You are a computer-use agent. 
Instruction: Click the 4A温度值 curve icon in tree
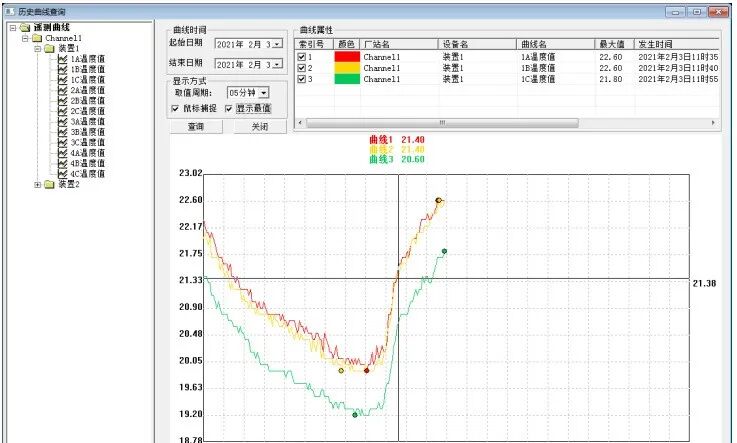tap(62, 153)
